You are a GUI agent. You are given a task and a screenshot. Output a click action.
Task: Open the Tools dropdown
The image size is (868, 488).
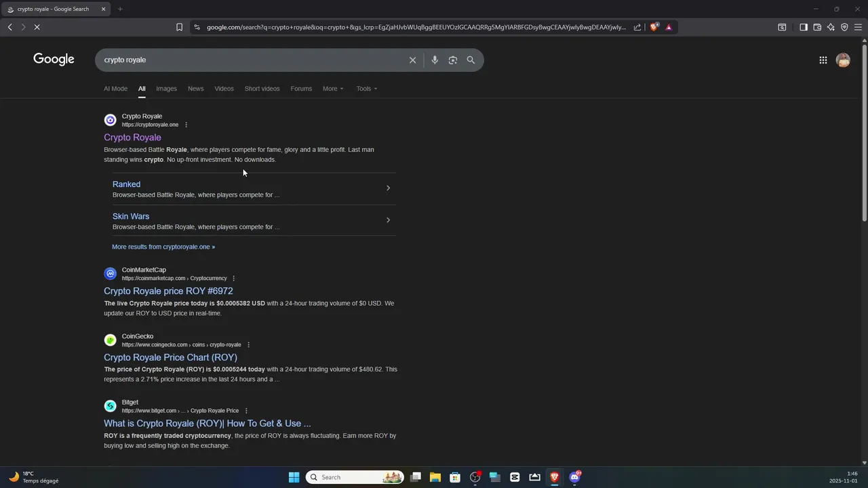[367, 89]
